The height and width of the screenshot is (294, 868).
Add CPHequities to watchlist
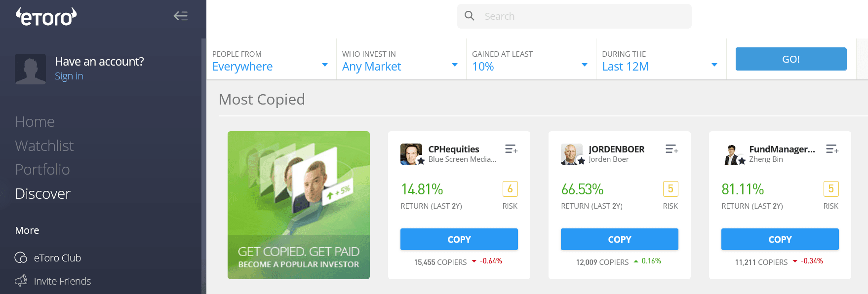coord(511,149)
